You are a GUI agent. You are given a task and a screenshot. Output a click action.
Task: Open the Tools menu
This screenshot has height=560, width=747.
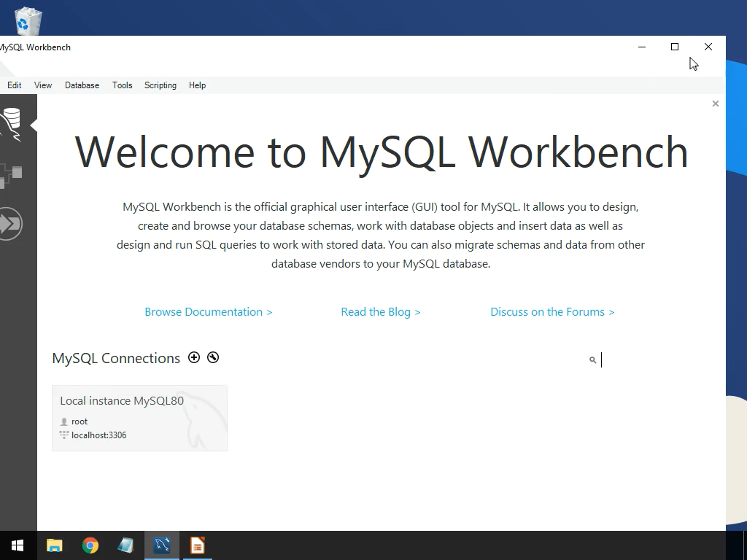(122, 85)
